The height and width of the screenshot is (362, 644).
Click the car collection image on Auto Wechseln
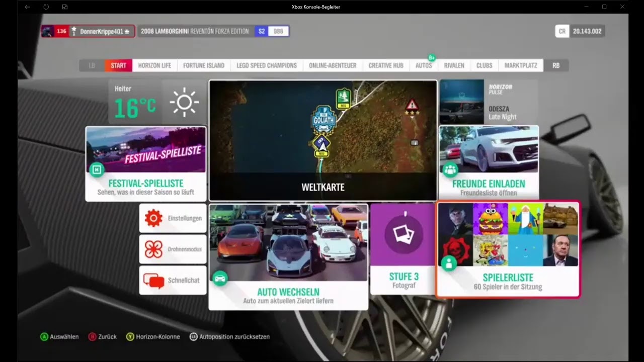click(x=288, y=242)
